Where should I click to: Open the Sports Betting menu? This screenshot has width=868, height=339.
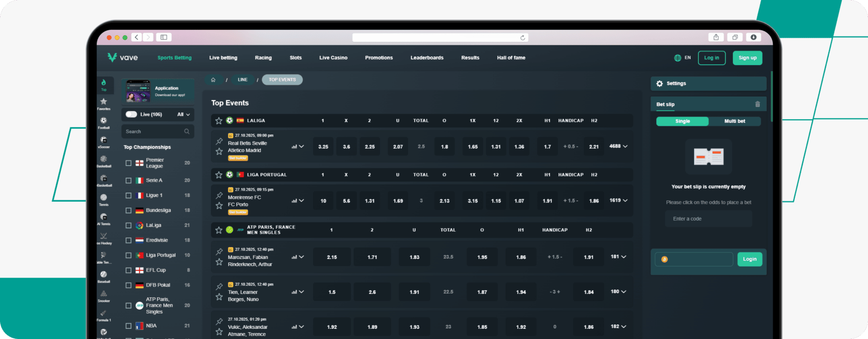coord(175,58)
